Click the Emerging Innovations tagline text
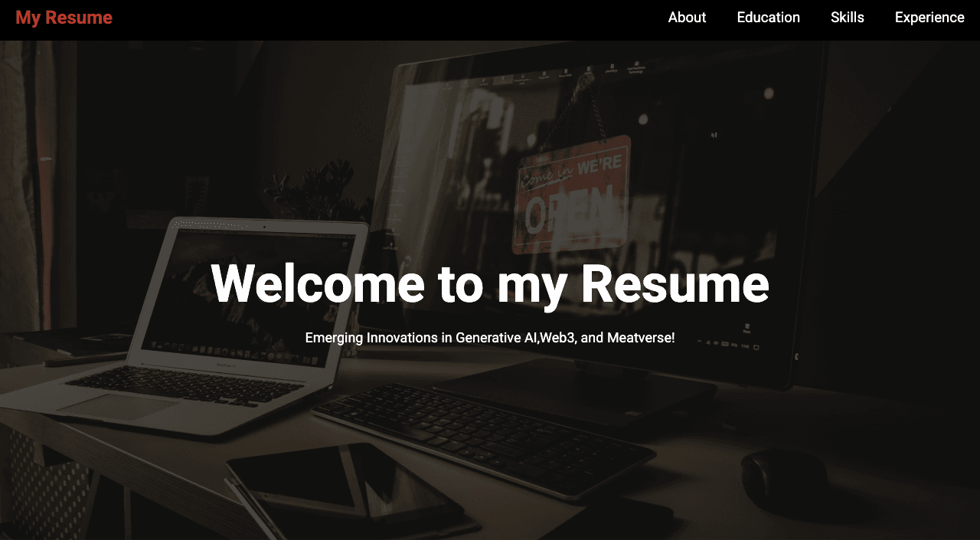Viewport: 980px width, 540px height. click(x=490, y=337)
